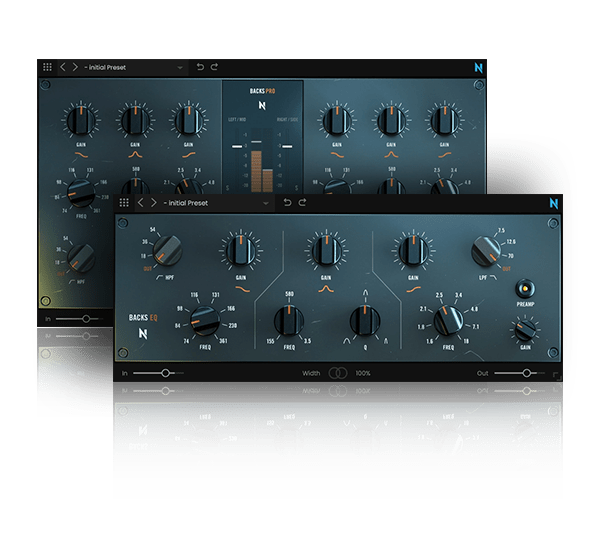This screenshot has height=543, width=600.
Task: Click the In slider handle in Backs EQ
Action: click(165, 373)
